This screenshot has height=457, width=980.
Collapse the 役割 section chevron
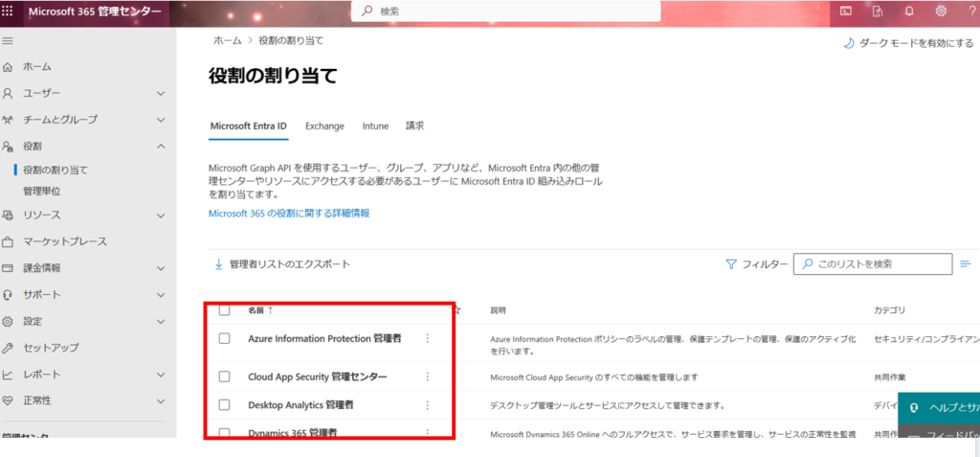pyautogui.click(x=161, y=147)
